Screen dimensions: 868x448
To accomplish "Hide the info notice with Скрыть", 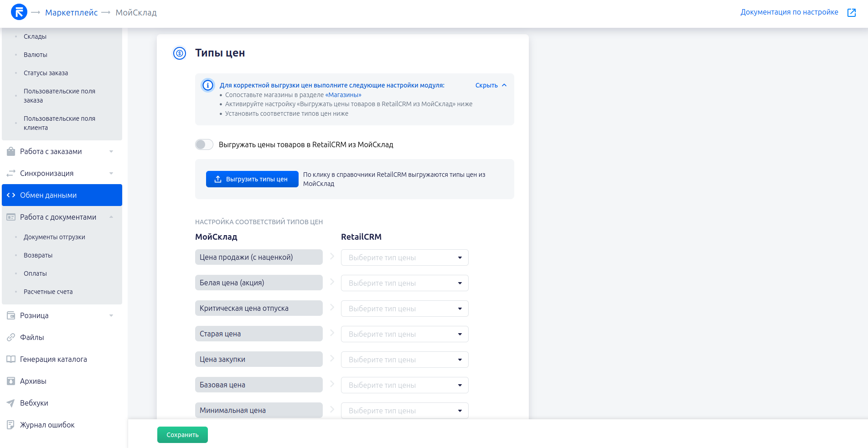I will pos(491,85).
